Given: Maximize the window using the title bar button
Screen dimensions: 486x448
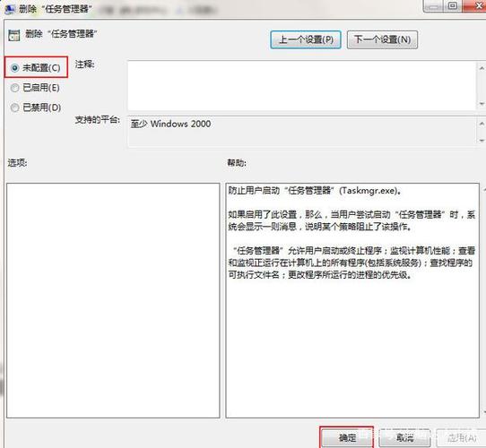Looking at the screenshot, I should pos(452,5).
